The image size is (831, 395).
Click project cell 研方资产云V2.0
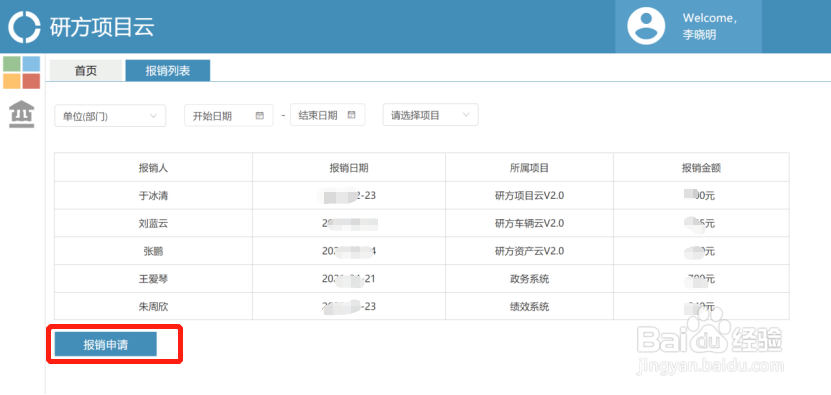click(x=529, y=251)
